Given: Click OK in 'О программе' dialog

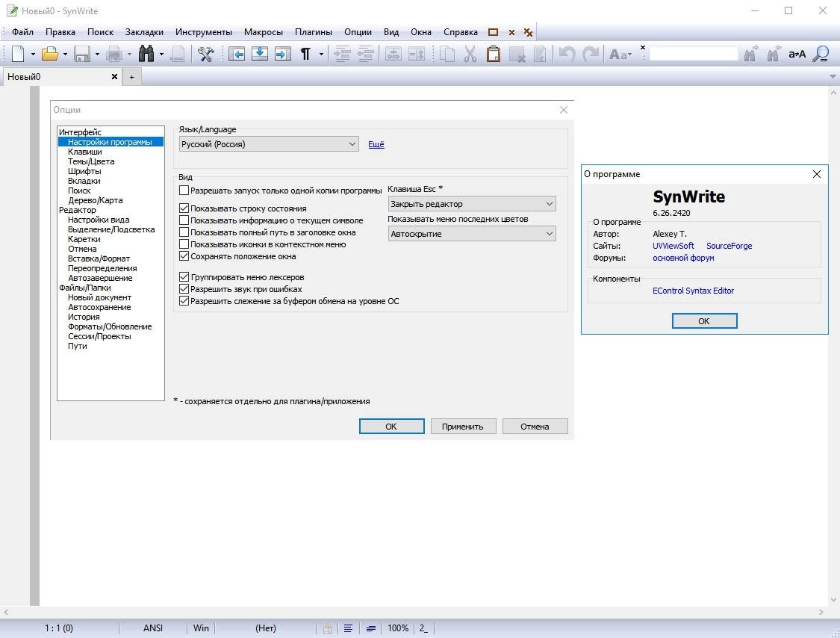Looking at the screenshot, I should click(704, 320).
